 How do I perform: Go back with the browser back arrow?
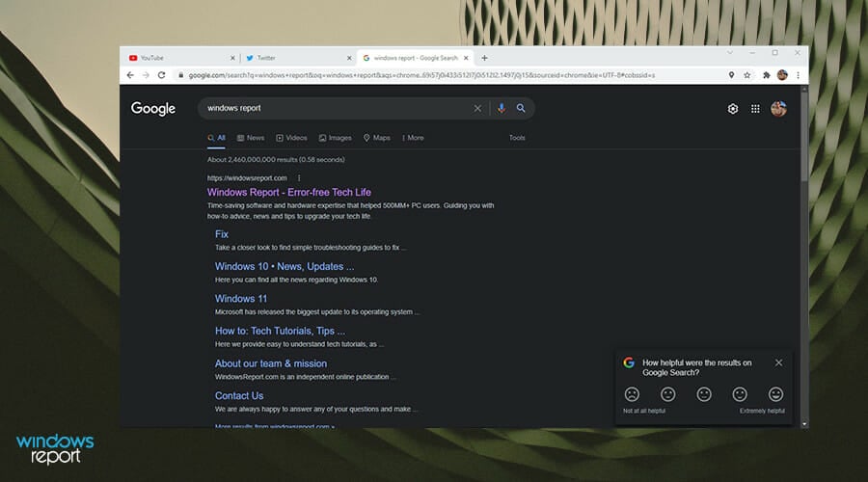pos(130,75)
